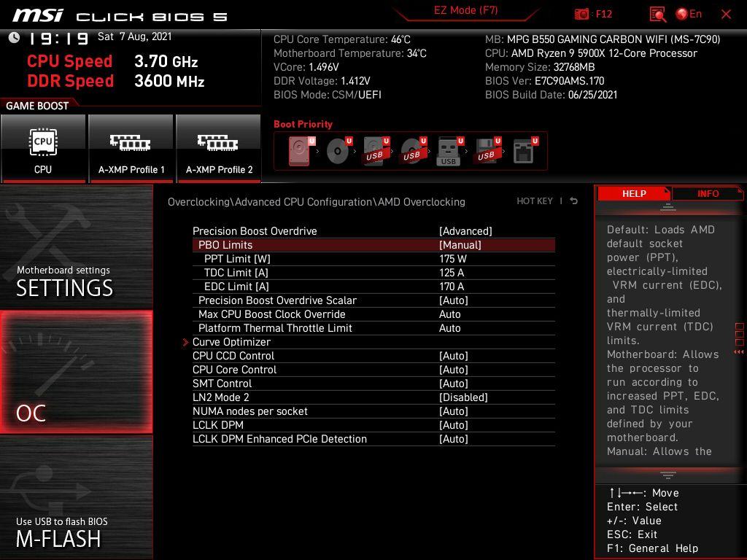
Task: Select the USB floppy boot icon
Action: pyautogui.click(x=487, y=151)
